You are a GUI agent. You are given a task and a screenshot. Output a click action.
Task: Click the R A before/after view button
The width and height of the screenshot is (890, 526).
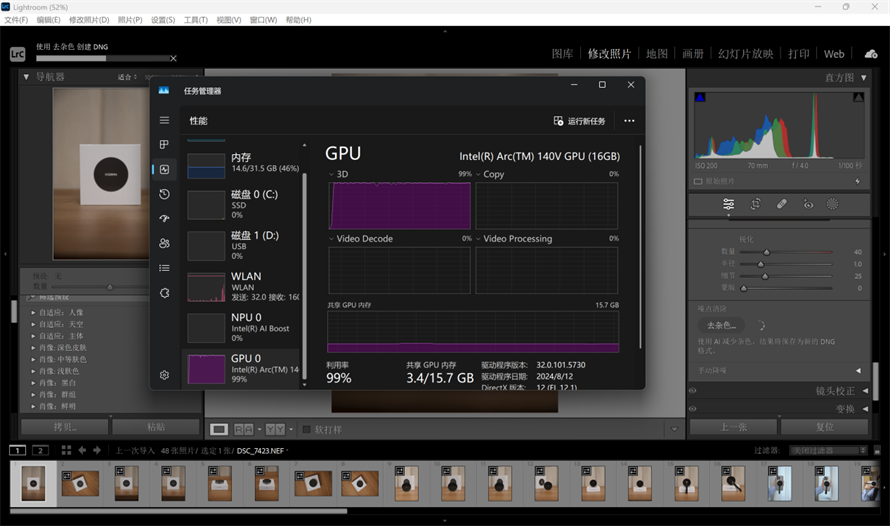(244, 430)
